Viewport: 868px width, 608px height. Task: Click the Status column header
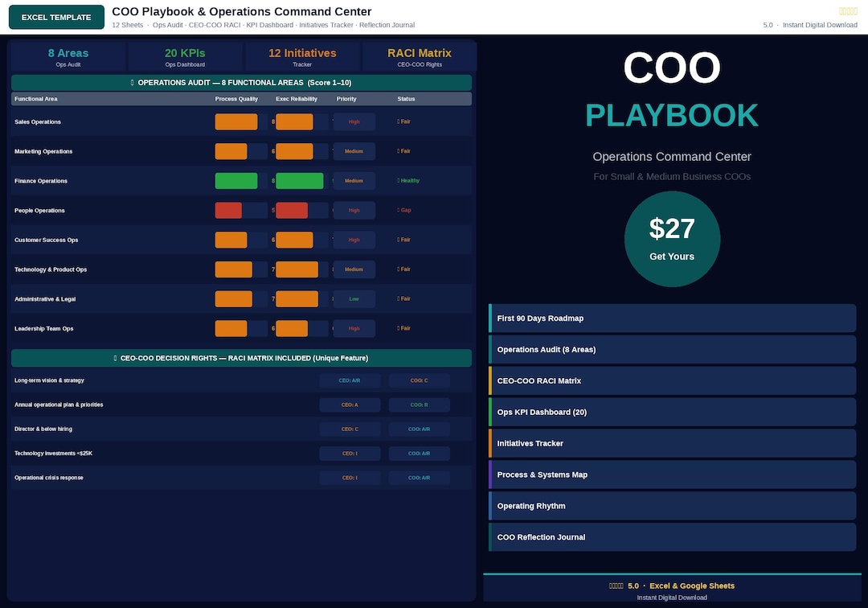coord(406,99)
